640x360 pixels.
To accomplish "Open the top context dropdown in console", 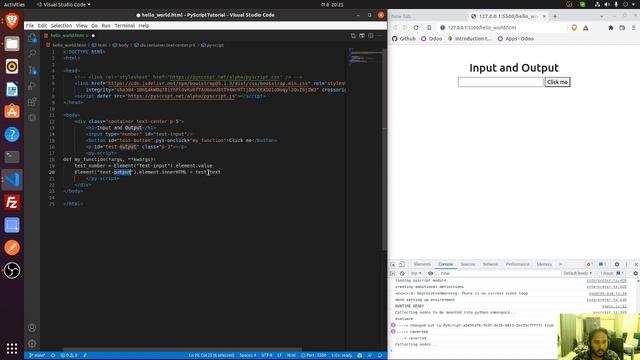I will click(x=416, y=273).
